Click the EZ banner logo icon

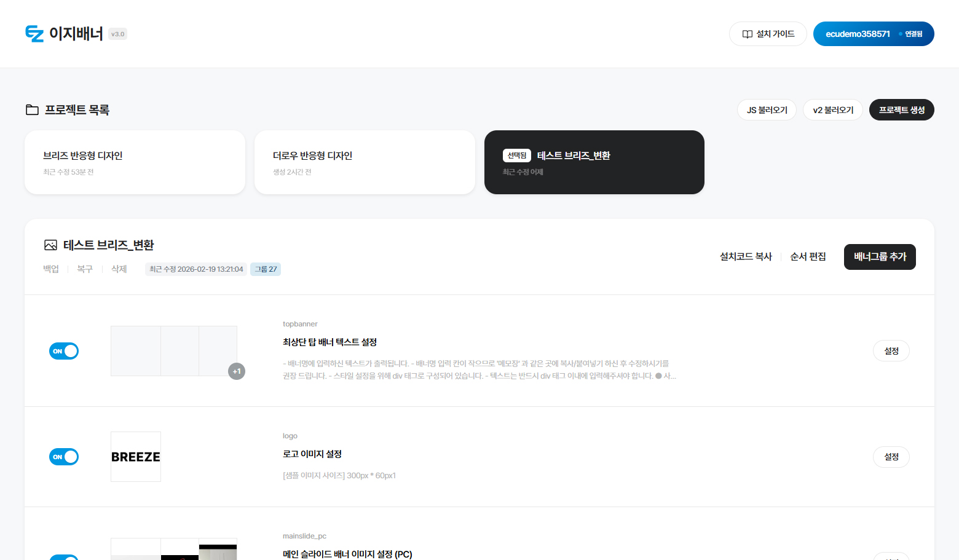coord(34,34)
